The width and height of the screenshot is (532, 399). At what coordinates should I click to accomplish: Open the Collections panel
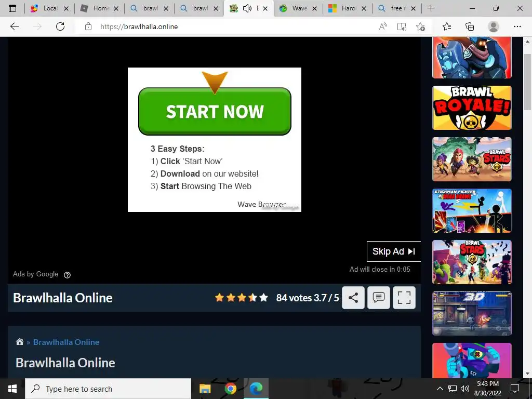point(470,26)
